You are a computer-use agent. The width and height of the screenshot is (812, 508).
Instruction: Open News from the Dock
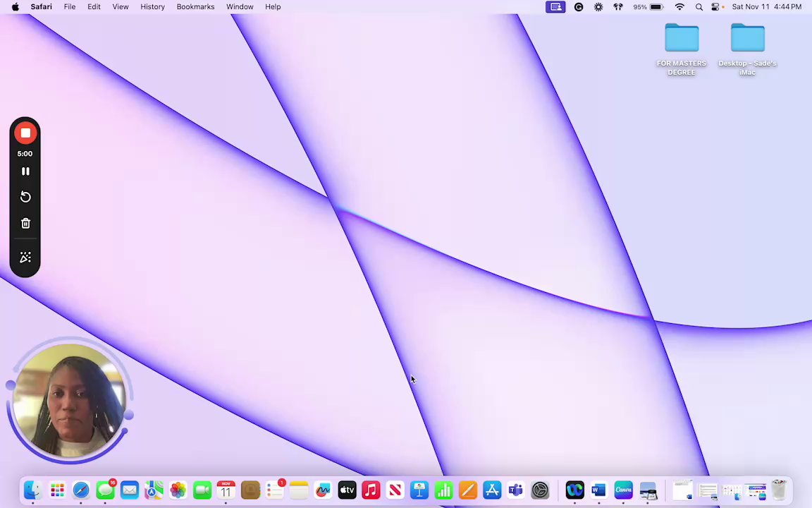coord(395,490)
